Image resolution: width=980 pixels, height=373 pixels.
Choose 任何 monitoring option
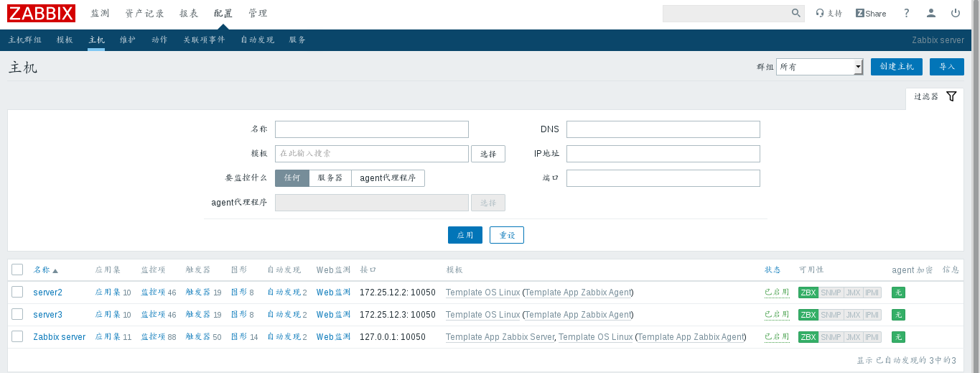[292, 178]
